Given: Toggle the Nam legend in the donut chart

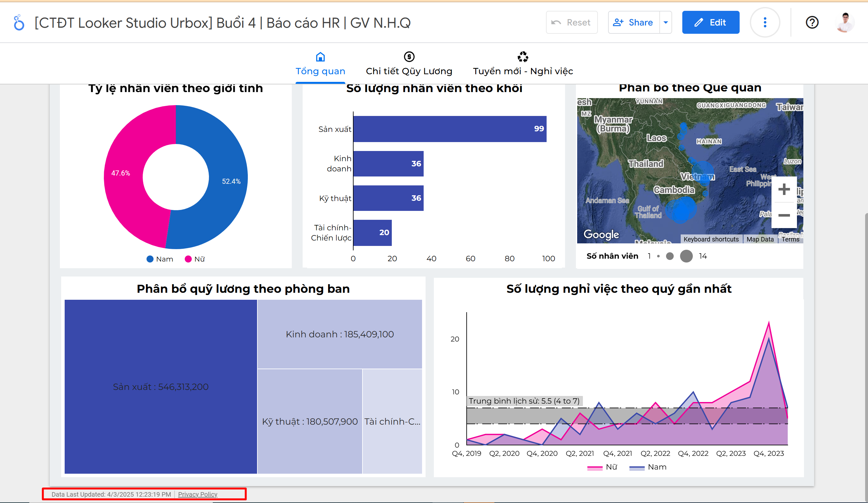Looking at the screenshot, I should 160,259.
